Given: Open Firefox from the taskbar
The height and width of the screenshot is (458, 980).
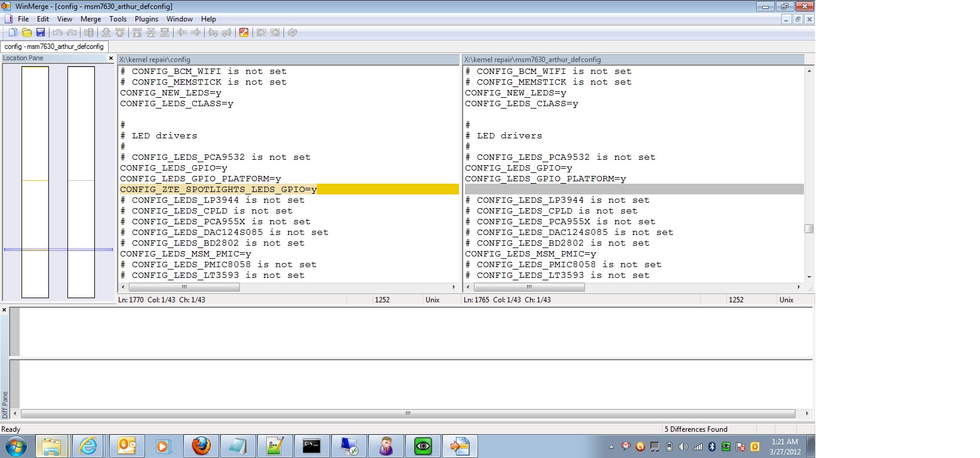Looking at the screenshot, I should (201, 445).
